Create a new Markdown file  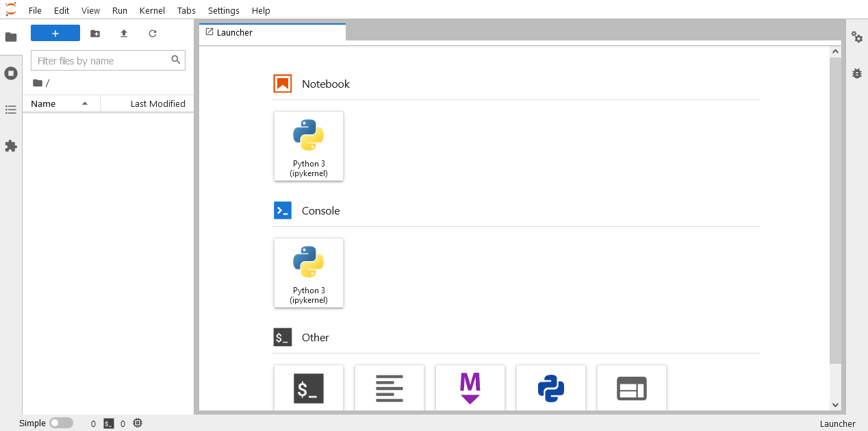tap(470, 388)
